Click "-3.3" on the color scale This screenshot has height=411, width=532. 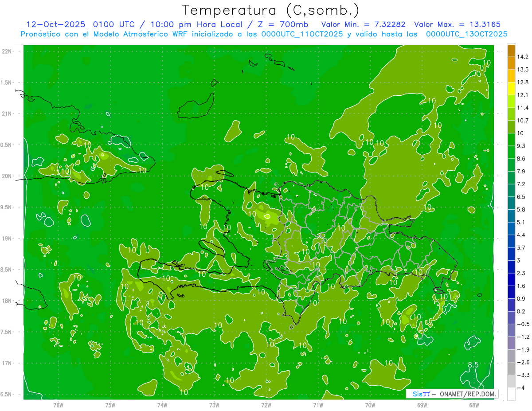click(523, 375)
